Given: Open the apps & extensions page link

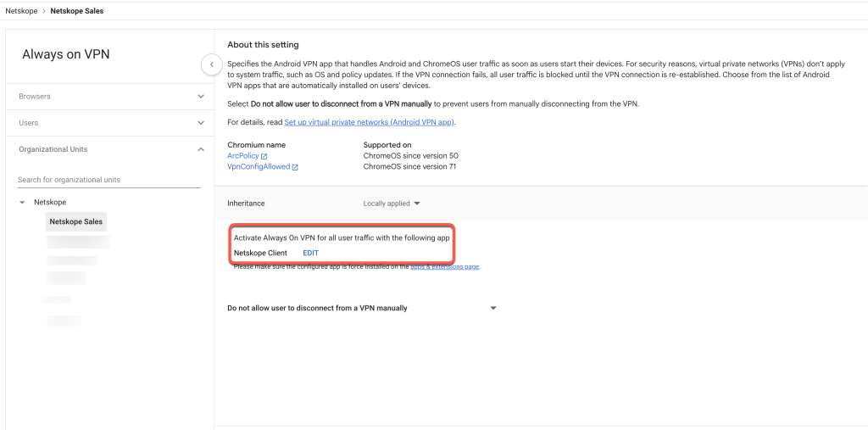Looking at the screenshot, I should (x=445, y=267).
